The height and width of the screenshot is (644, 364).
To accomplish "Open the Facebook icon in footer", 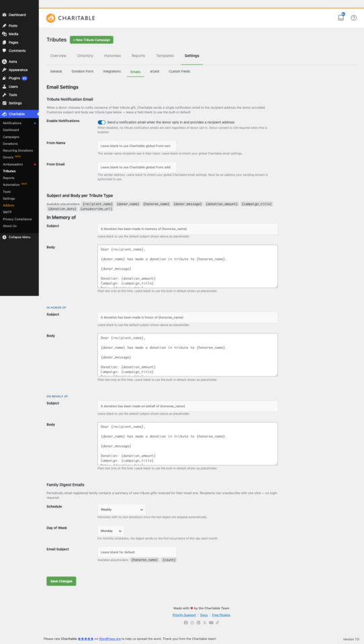I will [x=185, y=623].
